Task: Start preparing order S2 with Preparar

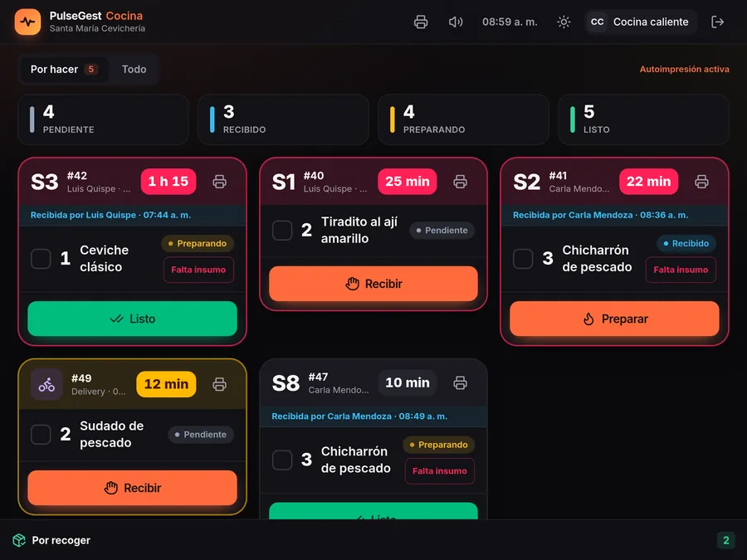Action: tap(614, 319)
